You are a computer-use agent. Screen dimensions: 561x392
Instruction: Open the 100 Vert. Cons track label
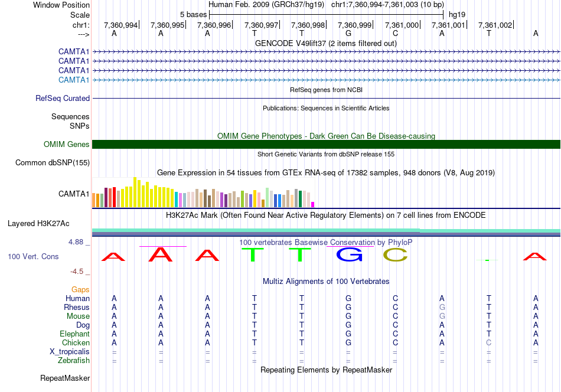click(x=33, y=256)
